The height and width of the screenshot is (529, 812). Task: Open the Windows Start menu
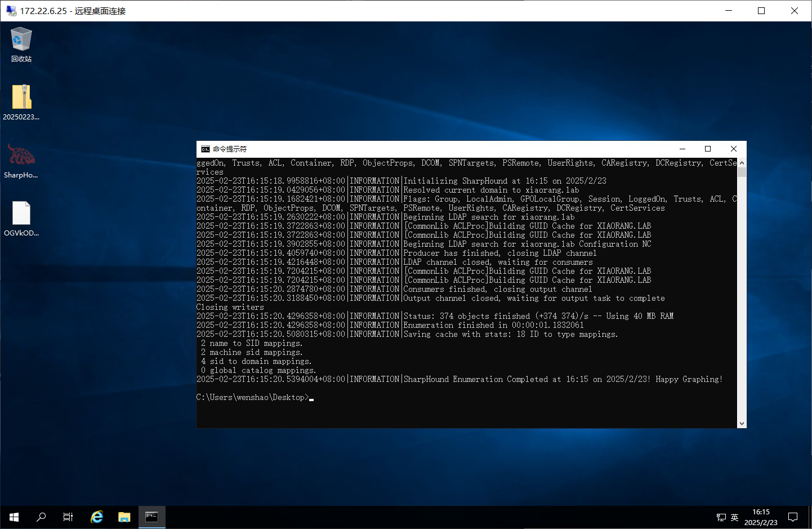[14, 517]
